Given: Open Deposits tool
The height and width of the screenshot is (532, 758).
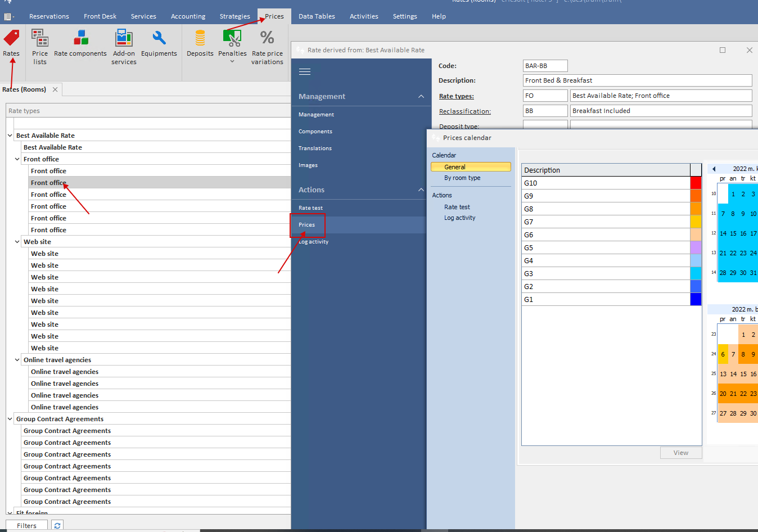Looking at the screenshot, I should coord(200,44).
